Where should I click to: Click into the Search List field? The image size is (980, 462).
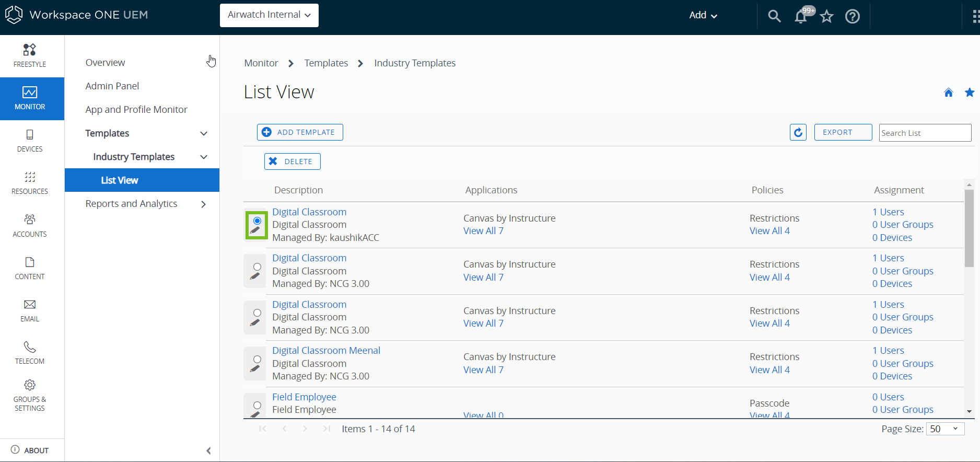[925, 133]
